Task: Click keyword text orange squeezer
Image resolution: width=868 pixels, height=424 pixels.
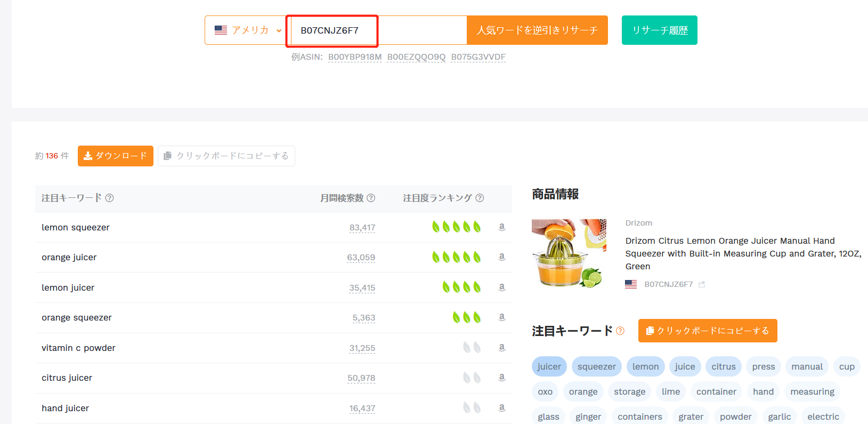Action: [x=77, y=317]
